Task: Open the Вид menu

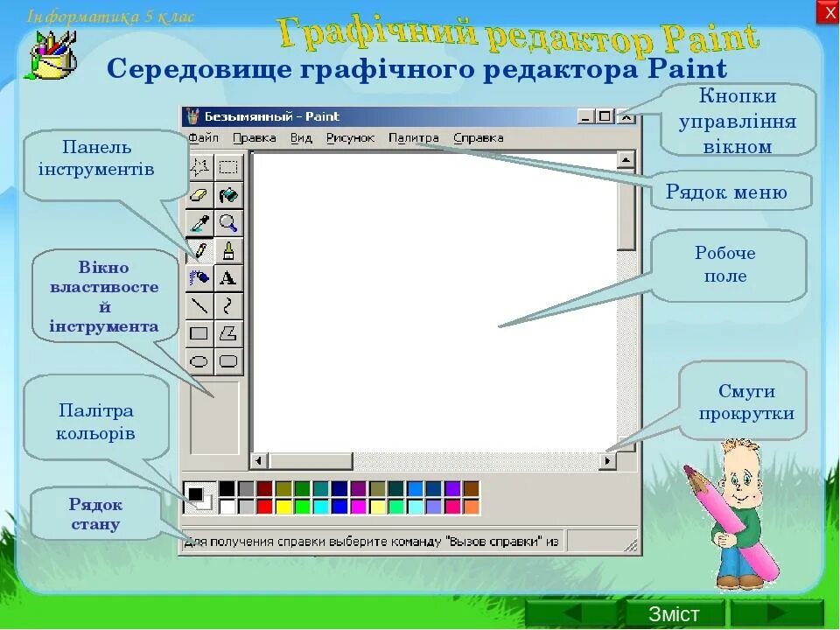Action: coord(301,137)
